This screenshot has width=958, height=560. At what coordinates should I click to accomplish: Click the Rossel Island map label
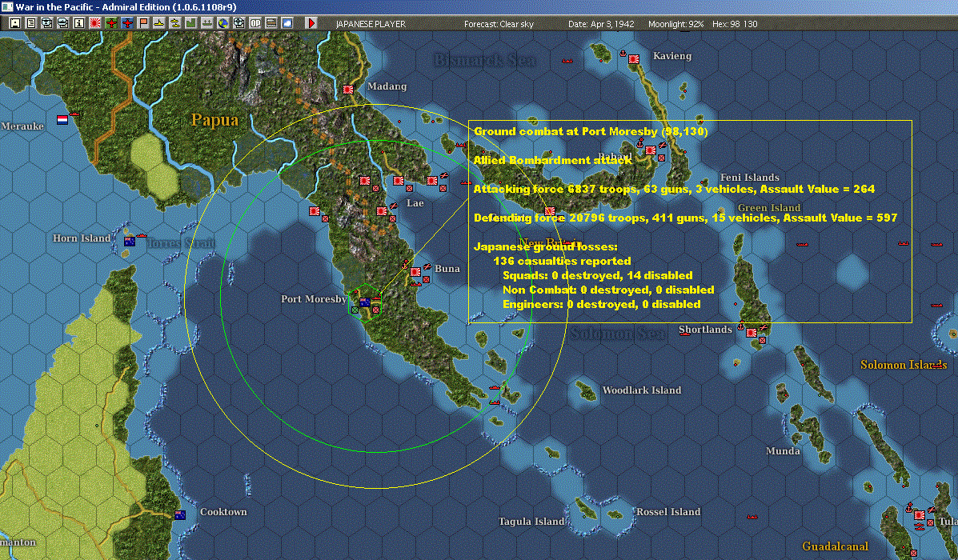point(668,512)
